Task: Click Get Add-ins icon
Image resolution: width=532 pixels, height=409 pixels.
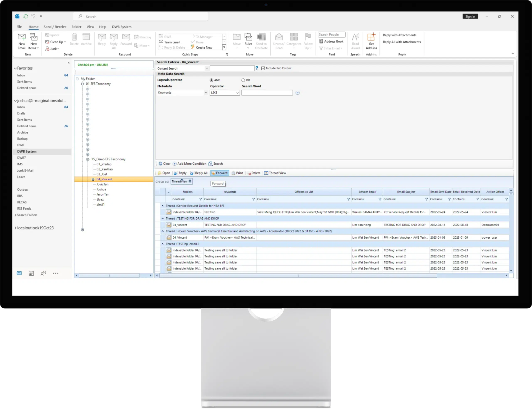Action: click(x=371, y=37)
